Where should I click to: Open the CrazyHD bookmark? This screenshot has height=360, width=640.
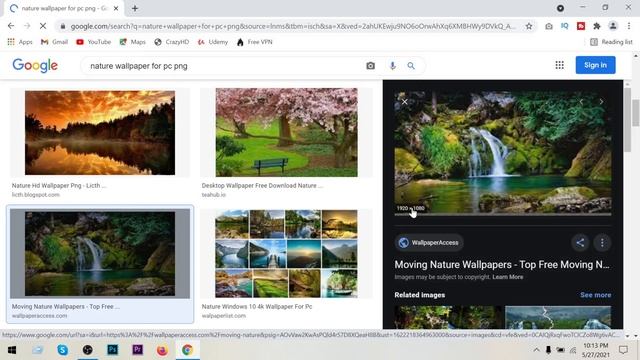tap(171, 42)
